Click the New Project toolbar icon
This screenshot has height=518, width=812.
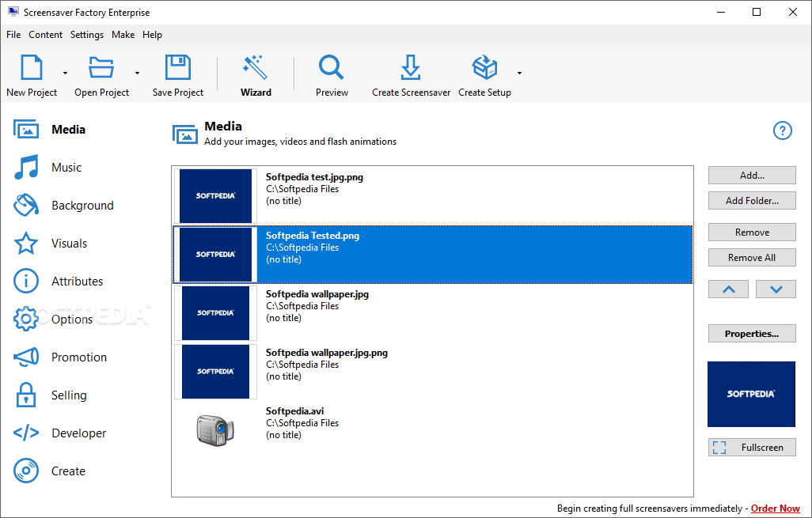coord(32,67)
